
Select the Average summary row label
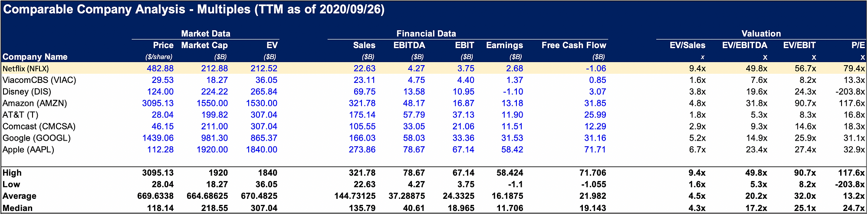click(20, 196)
